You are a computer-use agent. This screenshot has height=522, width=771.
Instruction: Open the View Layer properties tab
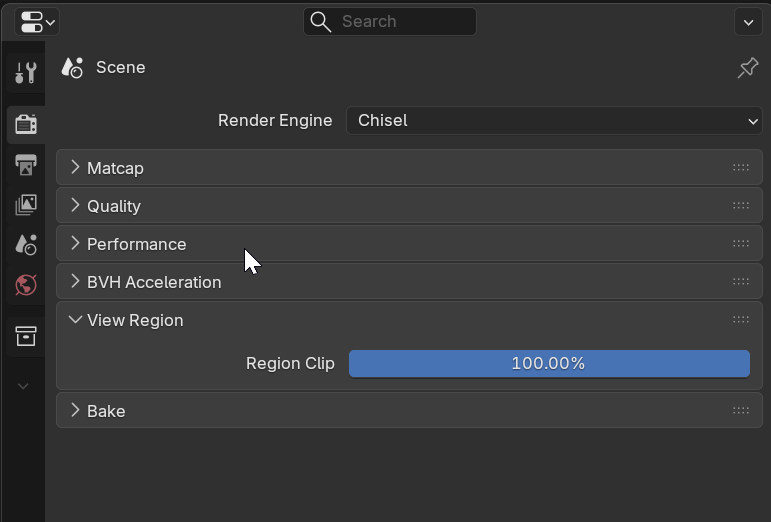pyautogui.click(x=26, y=204)
